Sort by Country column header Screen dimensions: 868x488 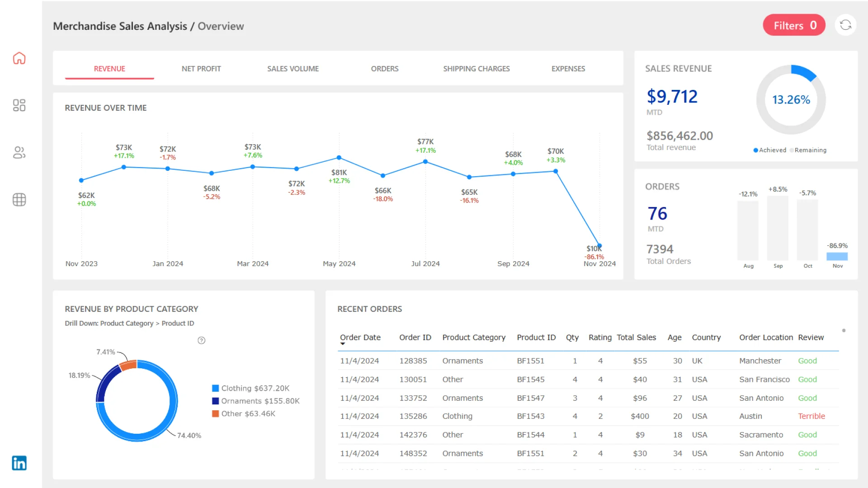(x=706, y=338)
